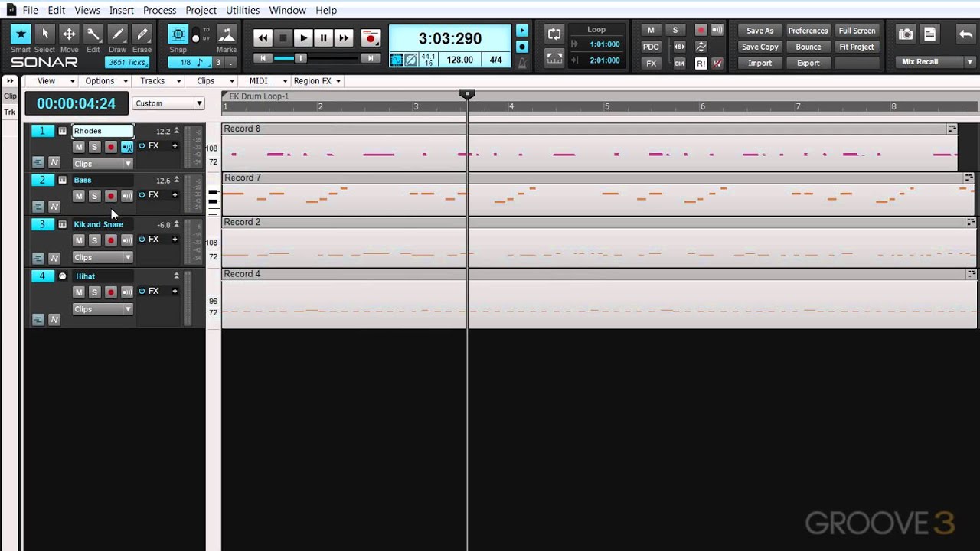Open the 3651 Ticks value menu

click(127, 63)
